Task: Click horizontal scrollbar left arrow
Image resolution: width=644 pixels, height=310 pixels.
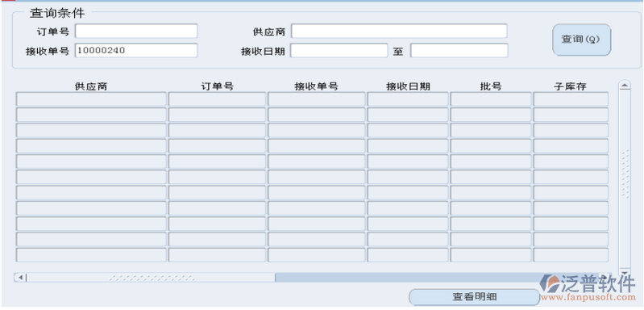Action: 20,278
